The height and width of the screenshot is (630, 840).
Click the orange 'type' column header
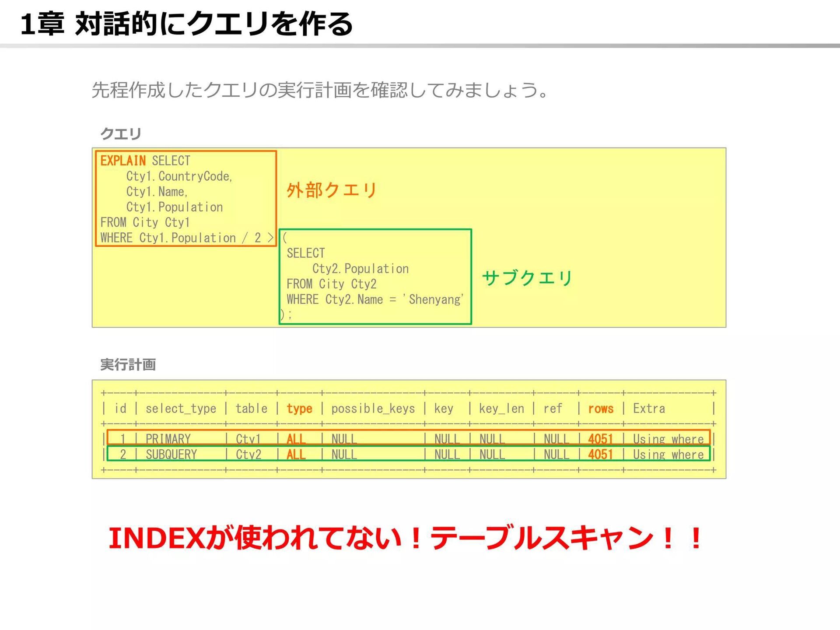point(299,409)
